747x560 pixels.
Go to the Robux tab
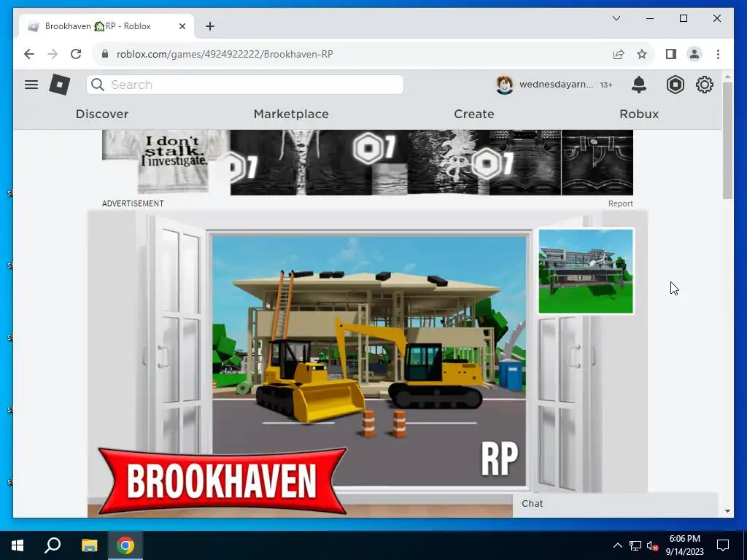(x=639, y=114)
